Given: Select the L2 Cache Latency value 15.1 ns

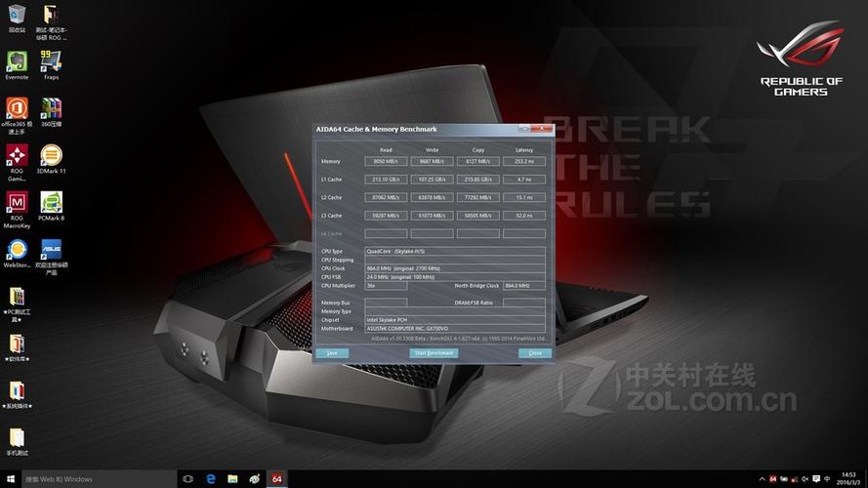Looking at the screenshot, I should click(x=524, y=197).
